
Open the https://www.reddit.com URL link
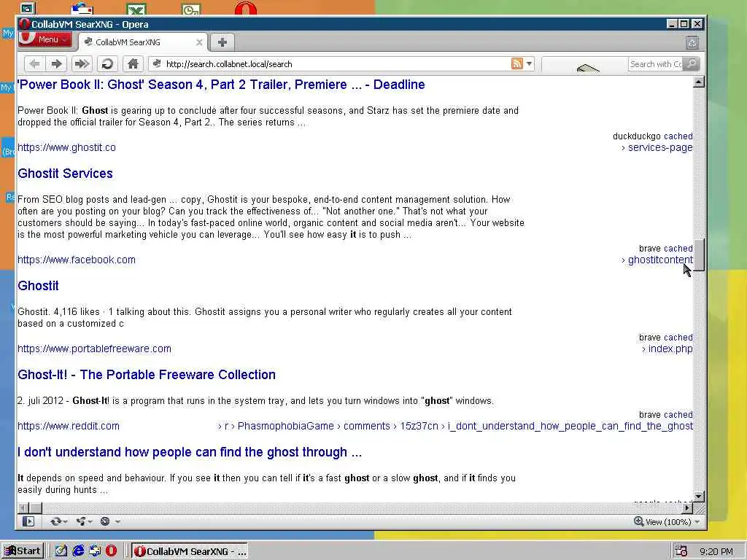click(69, 426)
